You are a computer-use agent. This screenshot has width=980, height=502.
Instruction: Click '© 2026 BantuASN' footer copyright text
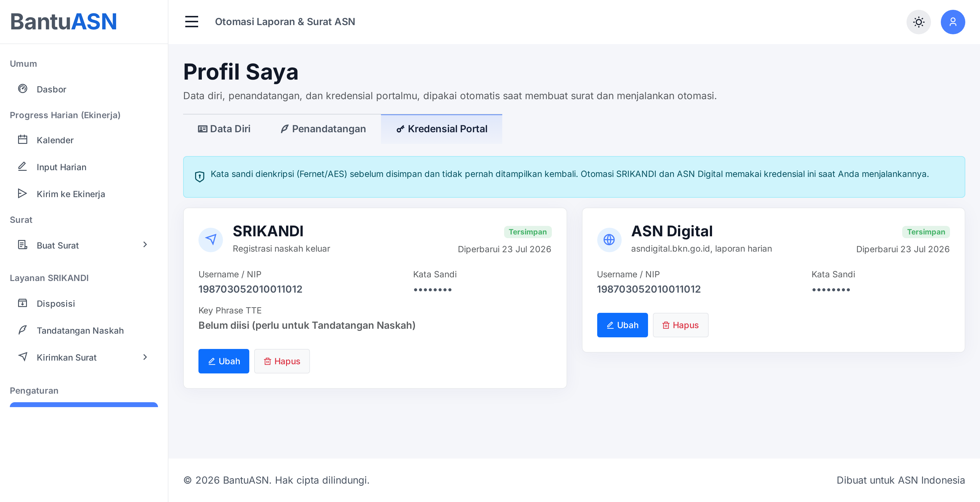(276, 480)
